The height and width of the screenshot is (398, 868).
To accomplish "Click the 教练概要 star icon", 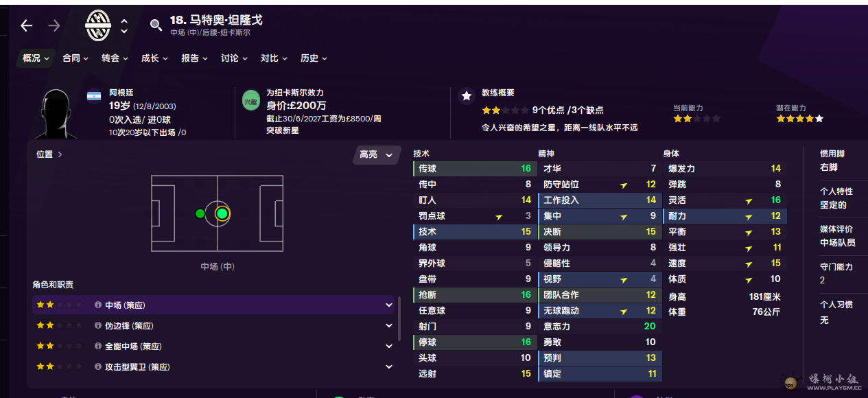I will click(x=467, y=96).
